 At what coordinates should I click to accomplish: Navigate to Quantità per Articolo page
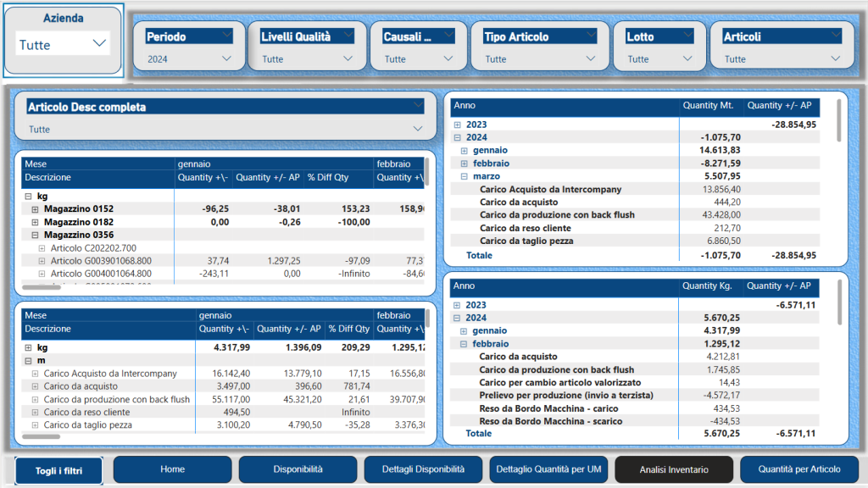tap(798, 469)
